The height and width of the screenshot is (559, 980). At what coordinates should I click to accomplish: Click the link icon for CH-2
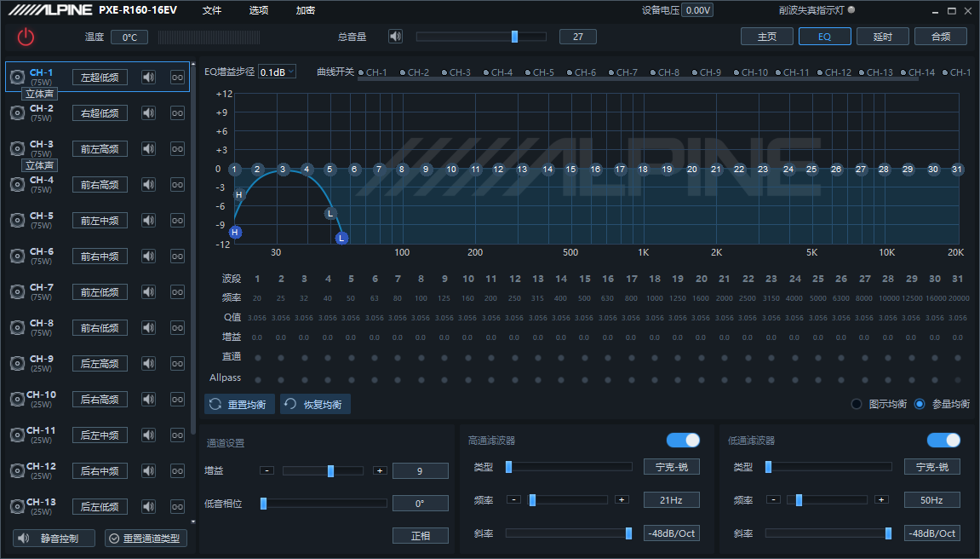(177, 113)
